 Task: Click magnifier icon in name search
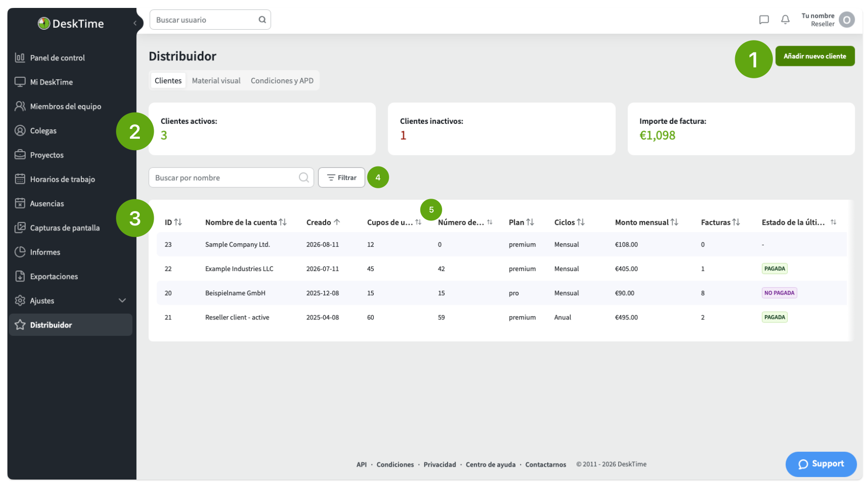[304, 177]
